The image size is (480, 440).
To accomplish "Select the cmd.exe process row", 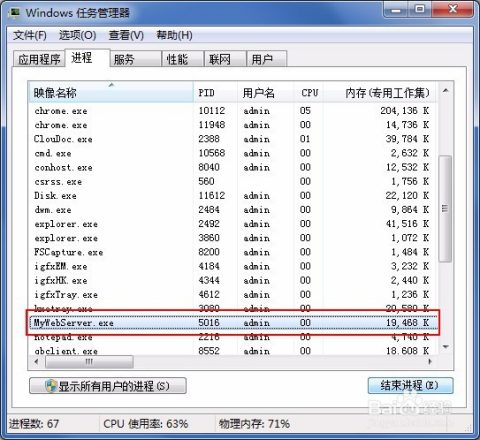I will pyautogui.click(x=232, y=153).
